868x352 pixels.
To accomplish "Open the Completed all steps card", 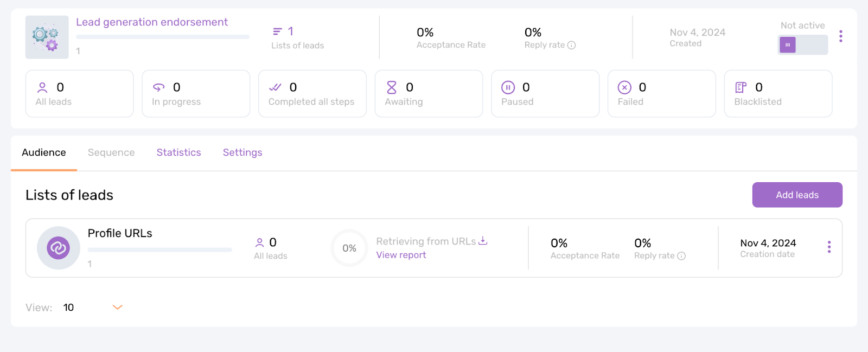I will [312, 93].
